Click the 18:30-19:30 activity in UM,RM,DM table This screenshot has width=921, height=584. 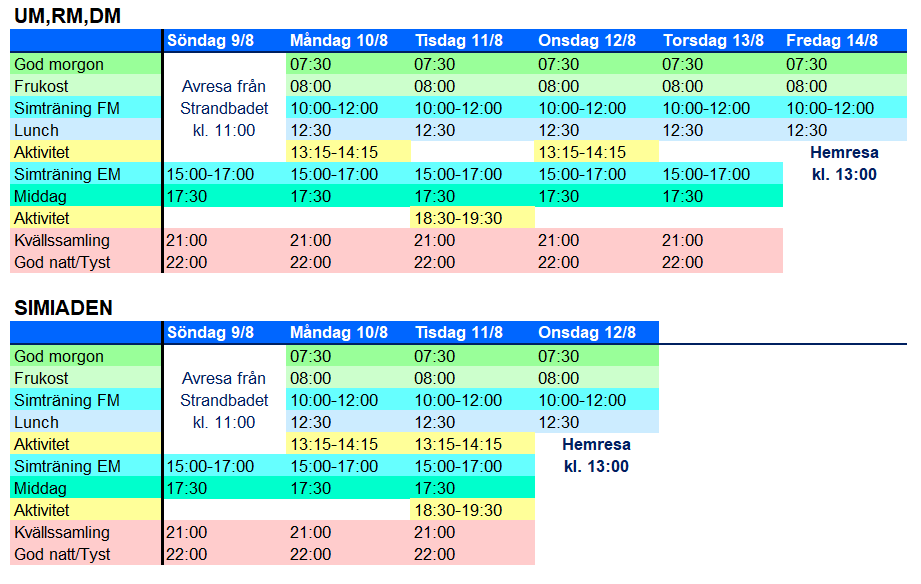[x=458, y=218]
